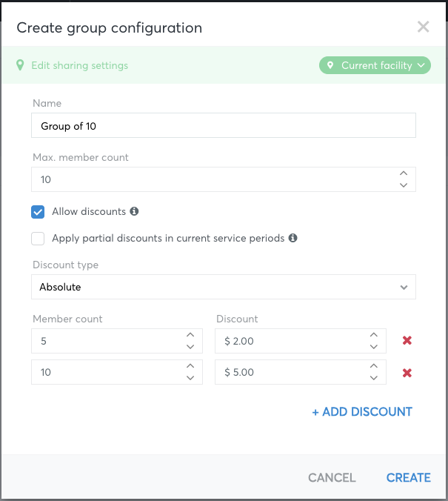Click the CREATE button

click(409, 478)
